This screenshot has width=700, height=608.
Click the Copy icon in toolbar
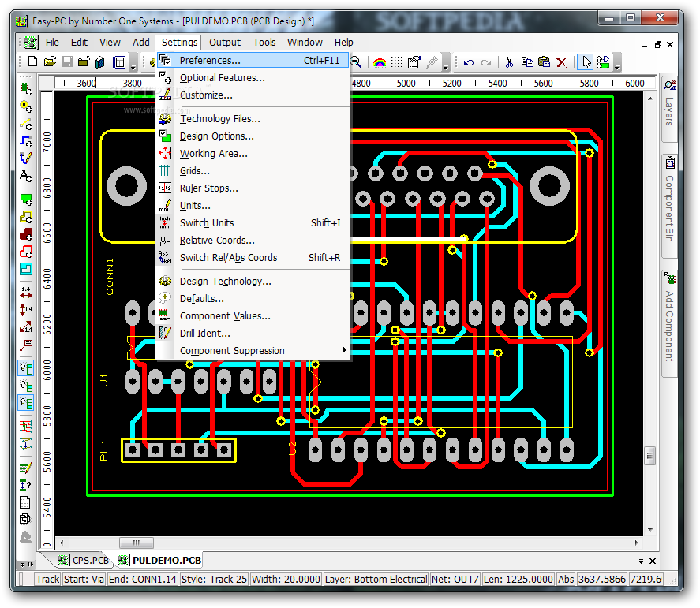coord(527,62)
